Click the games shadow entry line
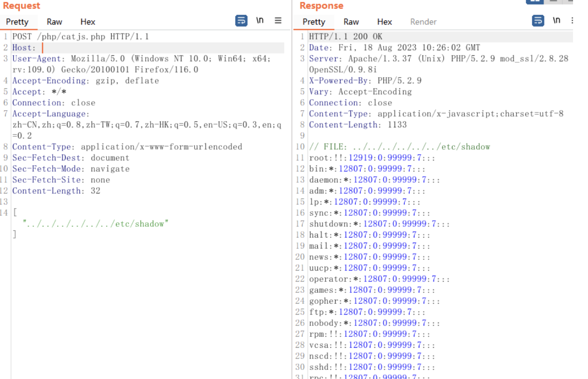The height and width of the screenshot is (379, 588). tap(373, 290)
